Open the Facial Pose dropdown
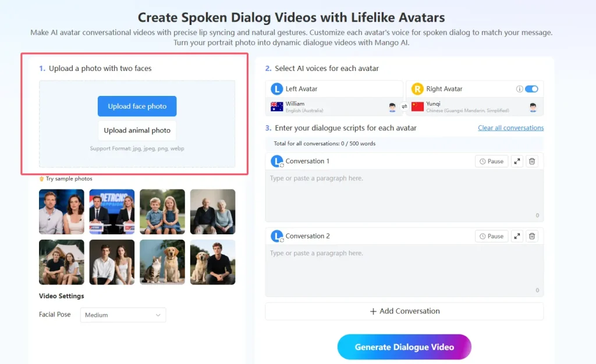Image resolution: width=596 pixels, height=364 pixels. [123, 315]
